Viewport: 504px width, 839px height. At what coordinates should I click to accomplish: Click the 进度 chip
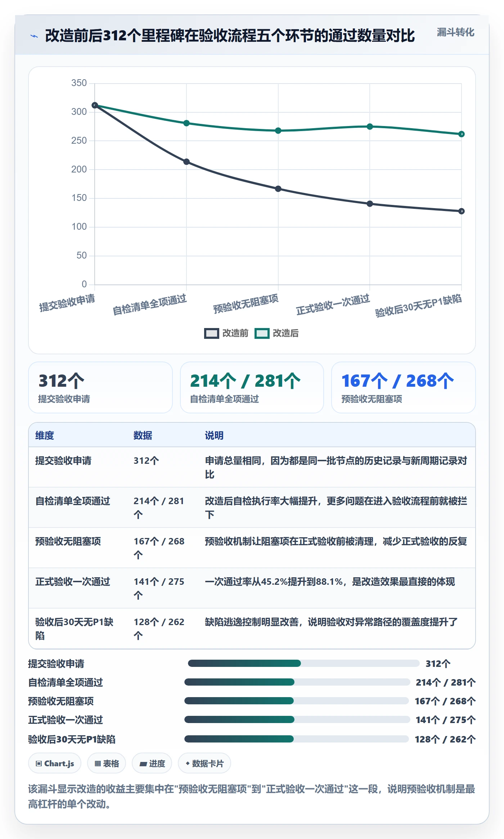click(x=152, y=763)
